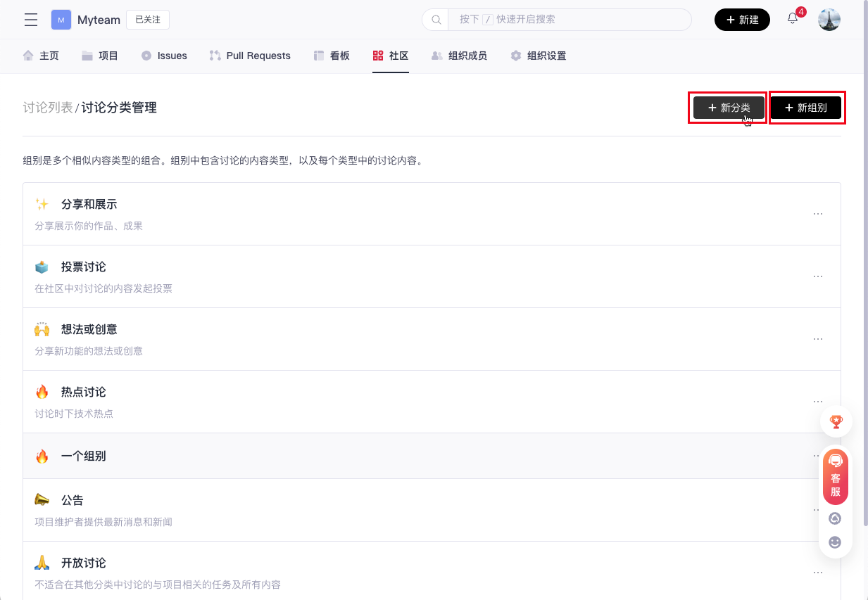
Task: Open more options for 分享和展示
Action: (817, 214)
